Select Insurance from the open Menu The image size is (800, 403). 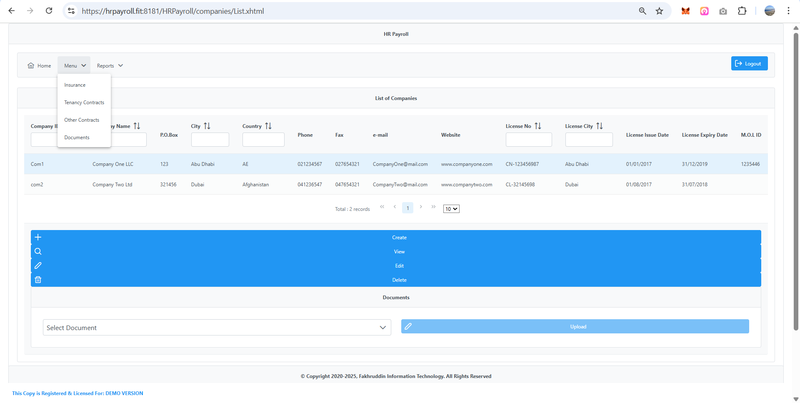click(75, 85)
